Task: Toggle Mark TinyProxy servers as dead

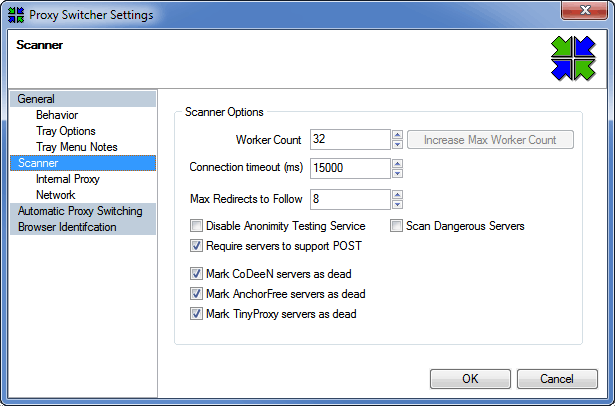Action: (x=196, y=314)
